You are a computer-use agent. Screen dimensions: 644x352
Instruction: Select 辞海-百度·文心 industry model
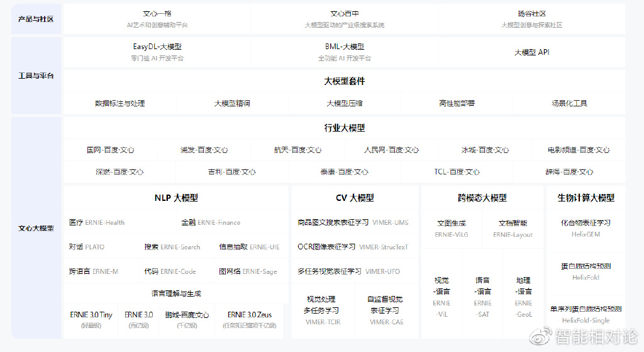point(569,172)
